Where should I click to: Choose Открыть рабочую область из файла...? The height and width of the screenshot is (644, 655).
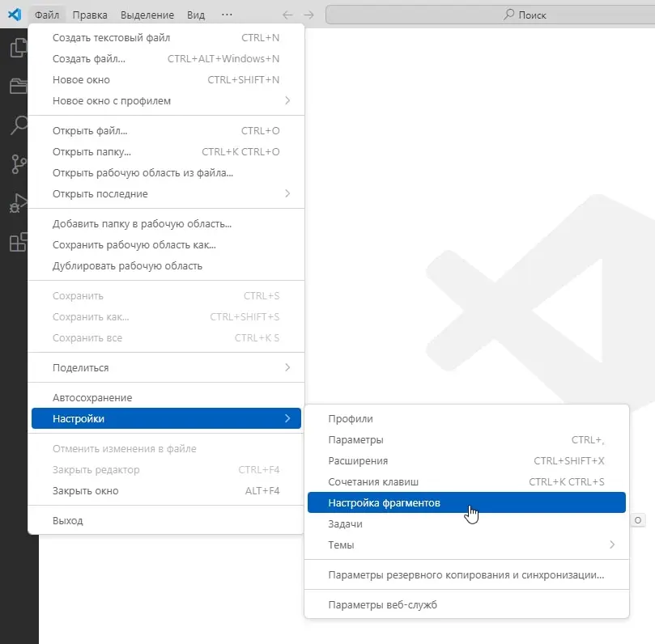166,173
